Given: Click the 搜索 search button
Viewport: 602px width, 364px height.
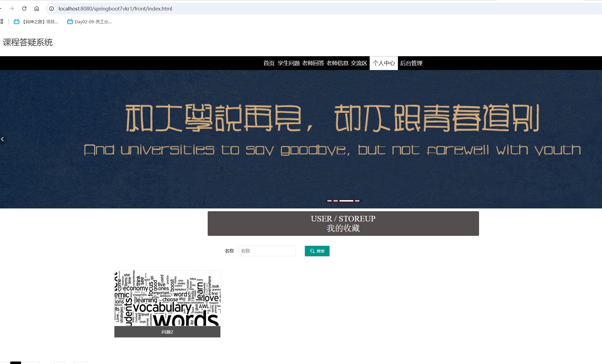Looking at the screenshot, I should pyautogui.click(x=317, y=251).
